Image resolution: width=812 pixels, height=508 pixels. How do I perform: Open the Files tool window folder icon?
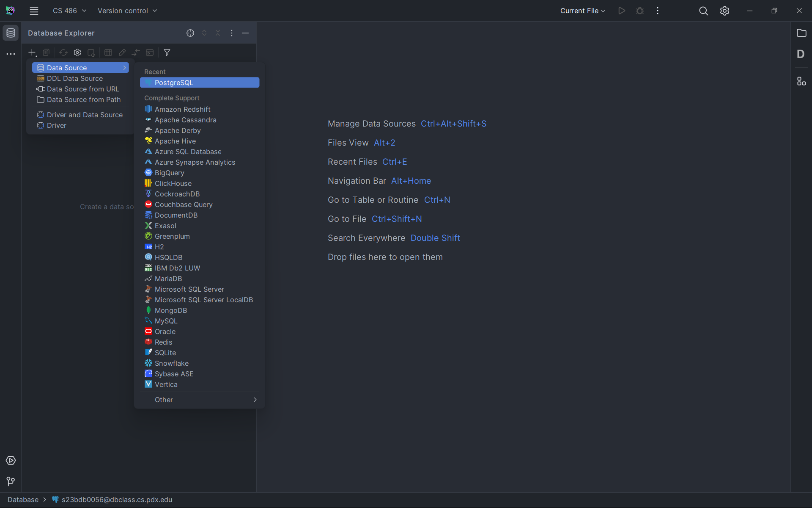pos(801,33)
